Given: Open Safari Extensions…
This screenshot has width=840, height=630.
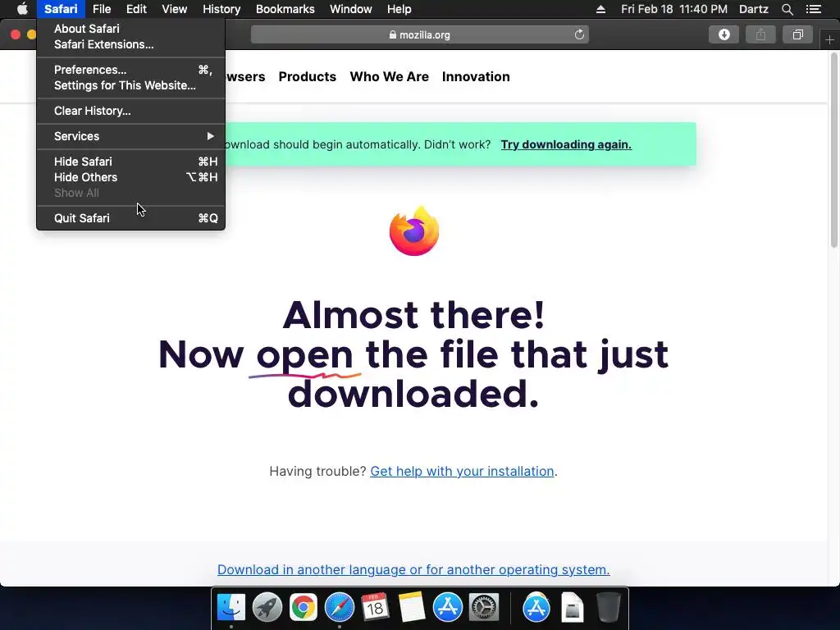Looking at the screenshot, I should tap(130, 44).
